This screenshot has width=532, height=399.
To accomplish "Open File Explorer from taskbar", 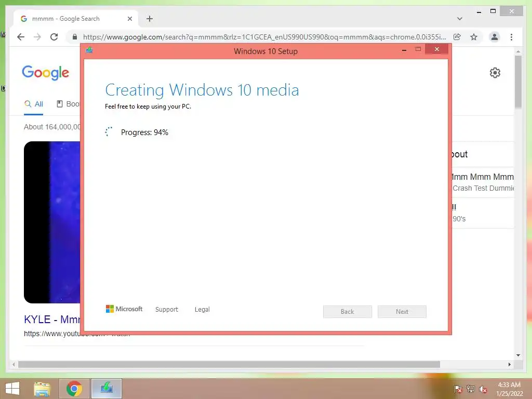I will pos(42,389).
